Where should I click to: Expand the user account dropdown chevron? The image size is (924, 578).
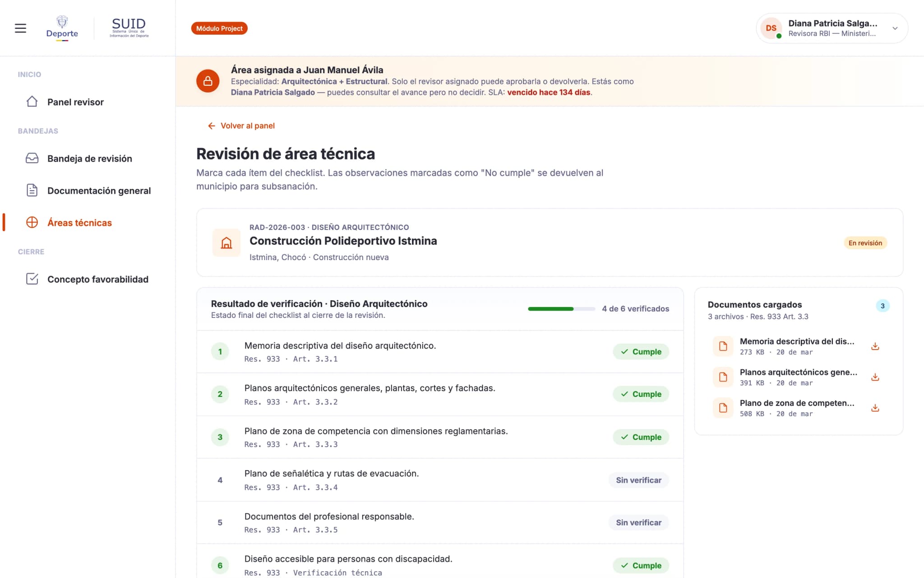(x=895, y=28)
